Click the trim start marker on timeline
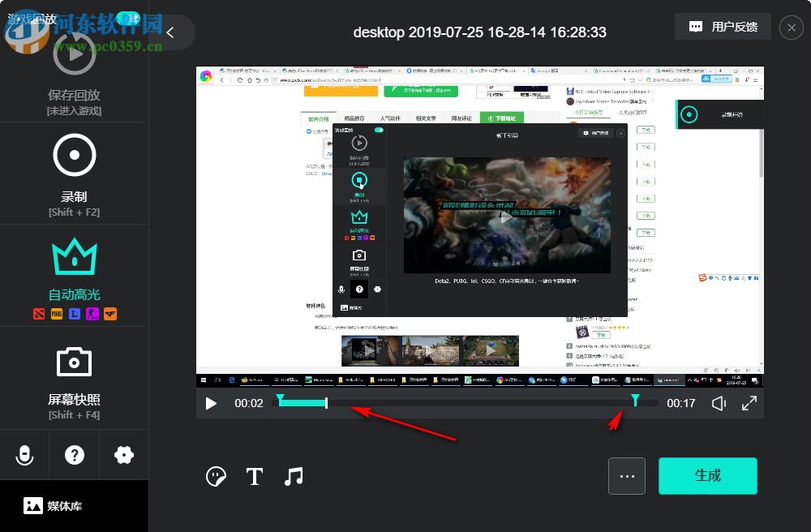 [x=280, y=399]
